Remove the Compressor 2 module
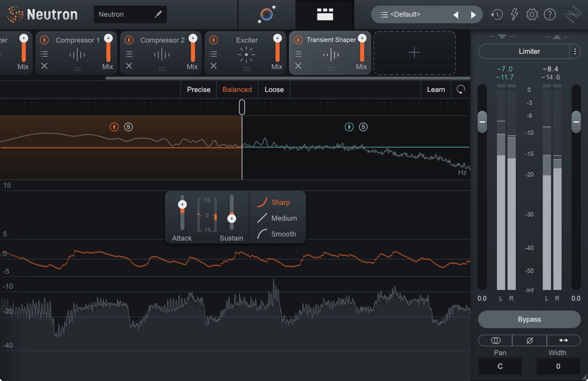The width and height of the screenshot is (588, 381). [129, 66]
